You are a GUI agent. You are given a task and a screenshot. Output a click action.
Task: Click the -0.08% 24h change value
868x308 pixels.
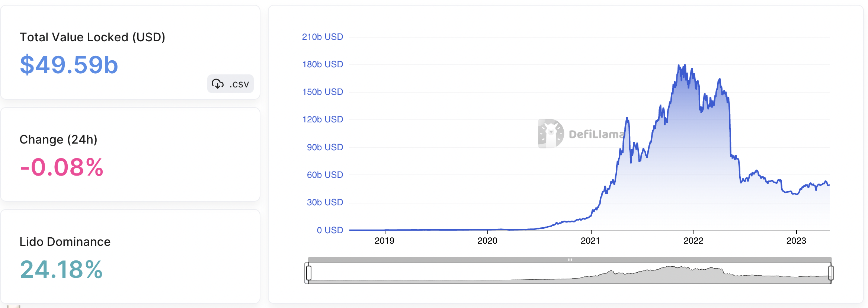coord(62,167)
